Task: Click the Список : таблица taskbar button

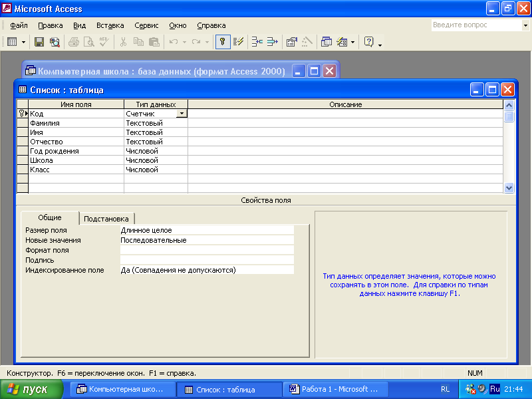Action: pos(229,390)
